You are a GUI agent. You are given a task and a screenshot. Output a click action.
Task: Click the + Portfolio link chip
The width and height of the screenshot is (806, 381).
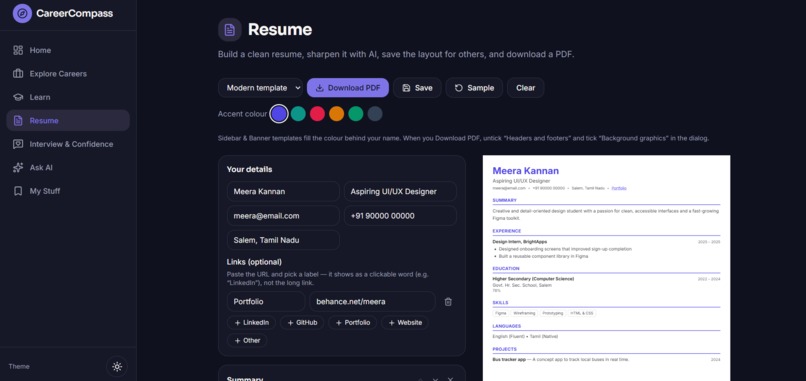[353, 323]
